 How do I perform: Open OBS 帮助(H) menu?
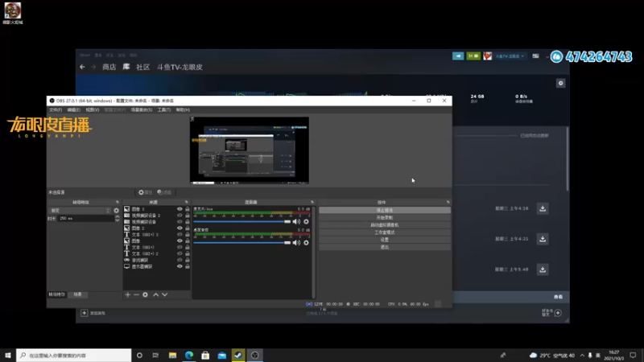click(183, 110)
